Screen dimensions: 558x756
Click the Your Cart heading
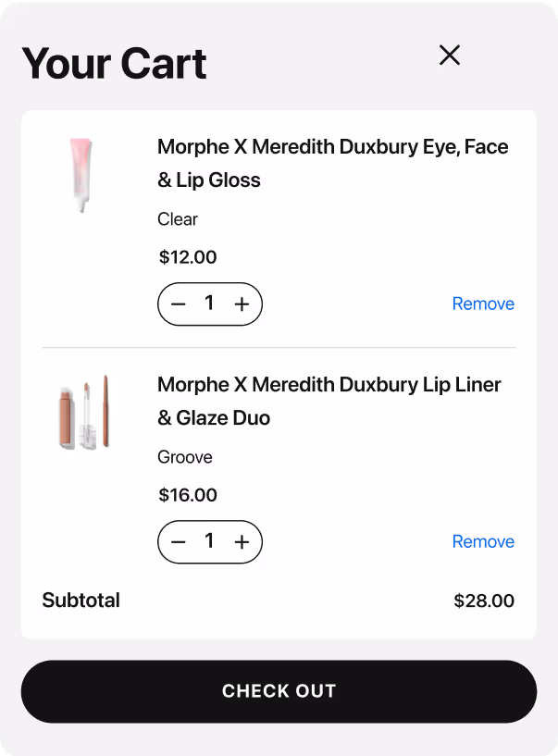click(114, 64)
